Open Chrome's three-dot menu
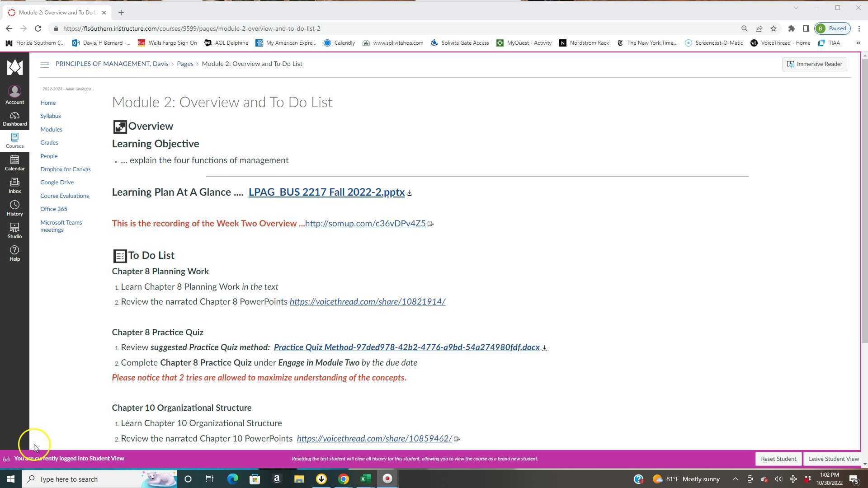 [859, 28]
